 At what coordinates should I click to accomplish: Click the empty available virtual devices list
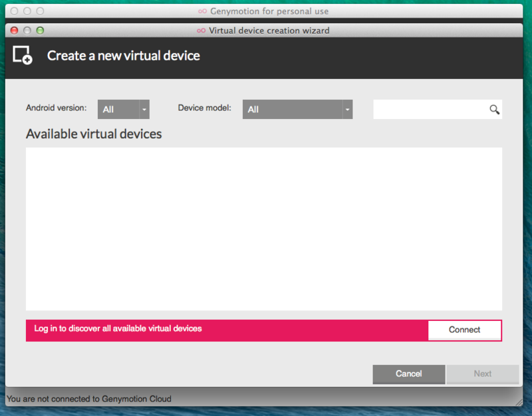coord(264,229)
